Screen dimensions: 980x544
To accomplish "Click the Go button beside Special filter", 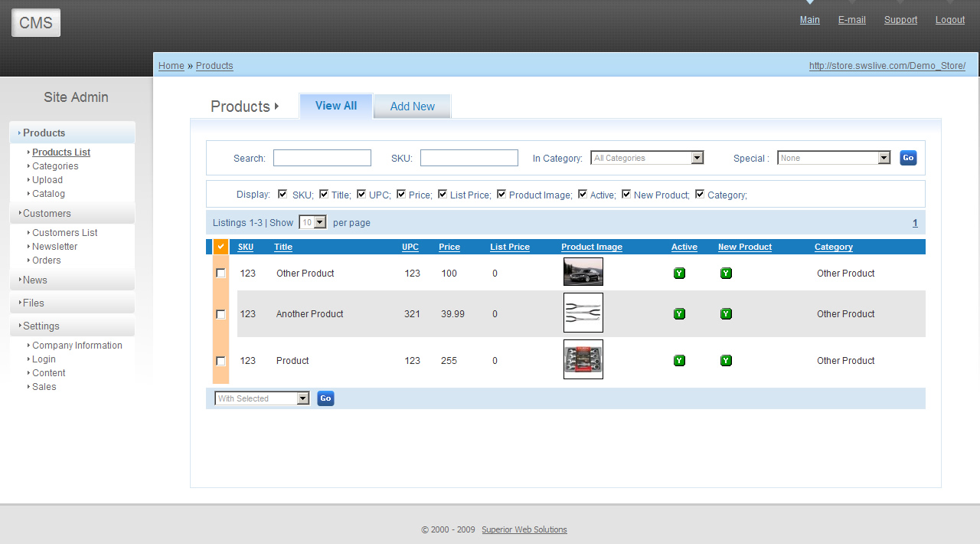I will [x=908, y=158].
